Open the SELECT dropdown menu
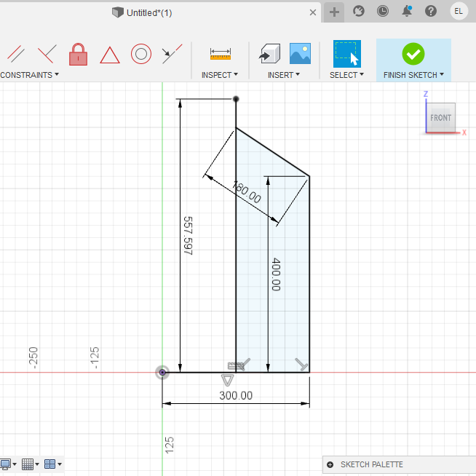Screen dimensions: 476x476 click(x=346, y=75)
